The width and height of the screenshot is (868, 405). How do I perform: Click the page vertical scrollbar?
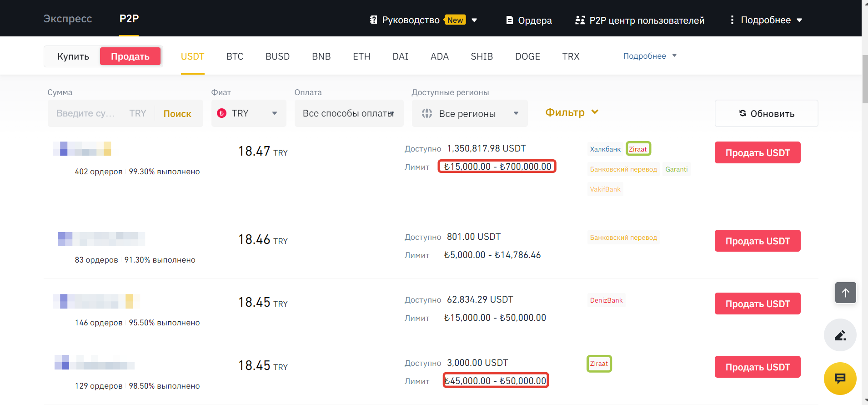pos(865,80)
